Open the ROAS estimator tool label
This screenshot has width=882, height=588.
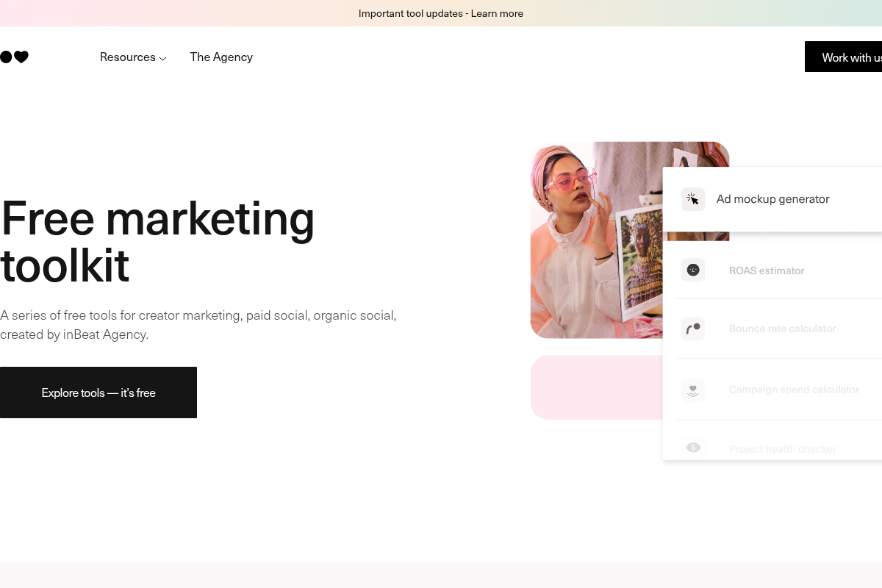tap(767, 270)
